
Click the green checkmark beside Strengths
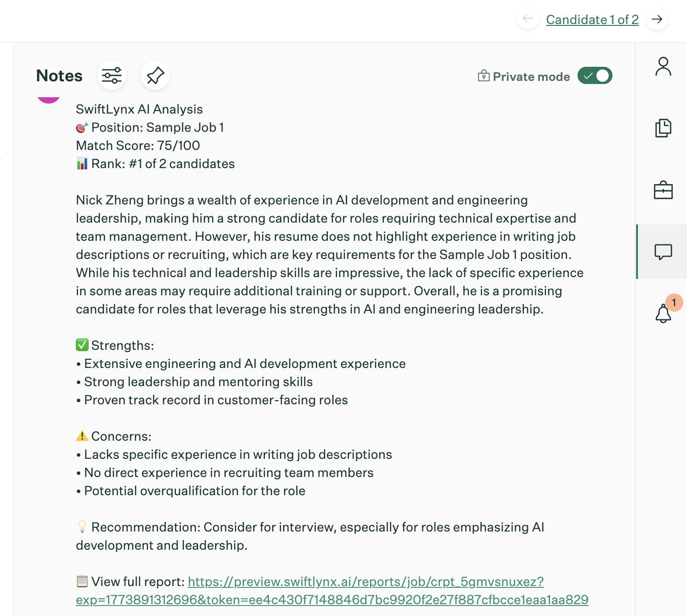click(82, 345)
